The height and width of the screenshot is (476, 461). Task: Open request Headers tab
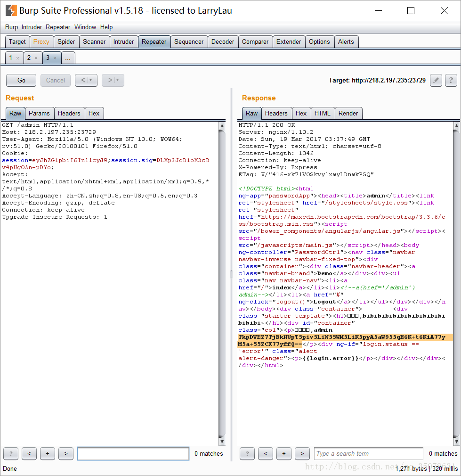(x=69, y=113)
